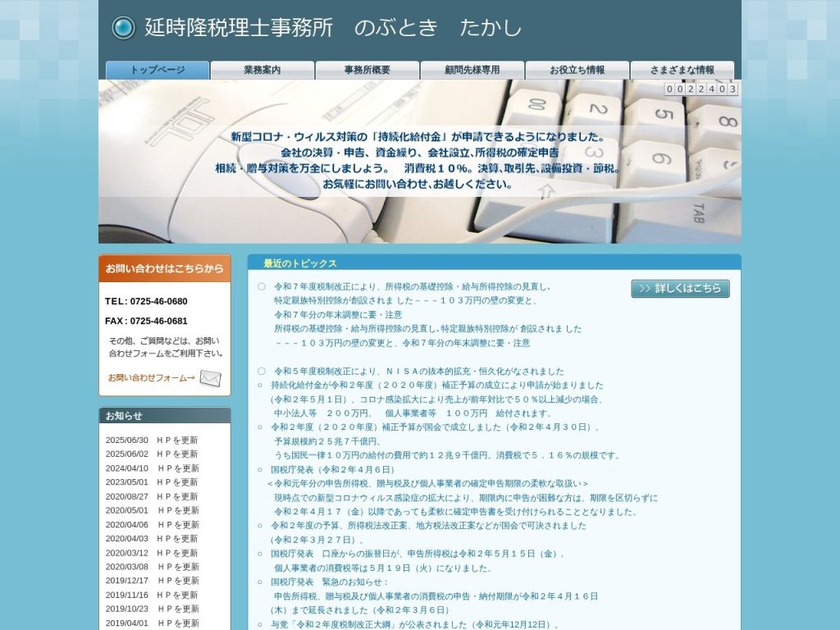Click the 令和５年度税制改正 ＮＩＳＡ topic line
Viewport: 840px width, 630px height.
[419, 372]
